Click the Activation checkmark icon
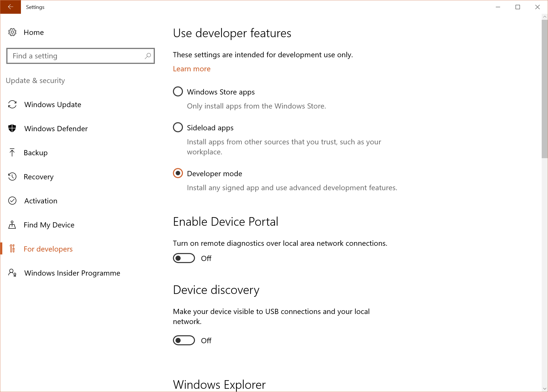 [x=12, y=201]
